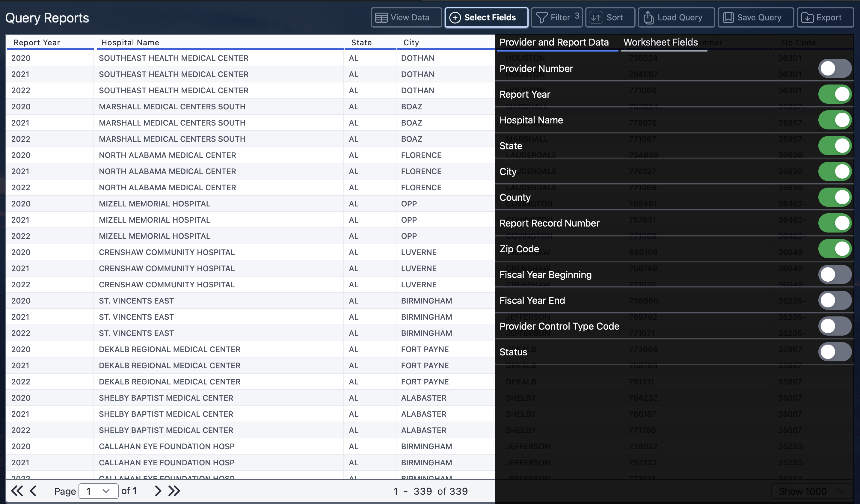Screen dimensions: 860x504
Task: Click the Load Query button label
Action: (680, 17)
